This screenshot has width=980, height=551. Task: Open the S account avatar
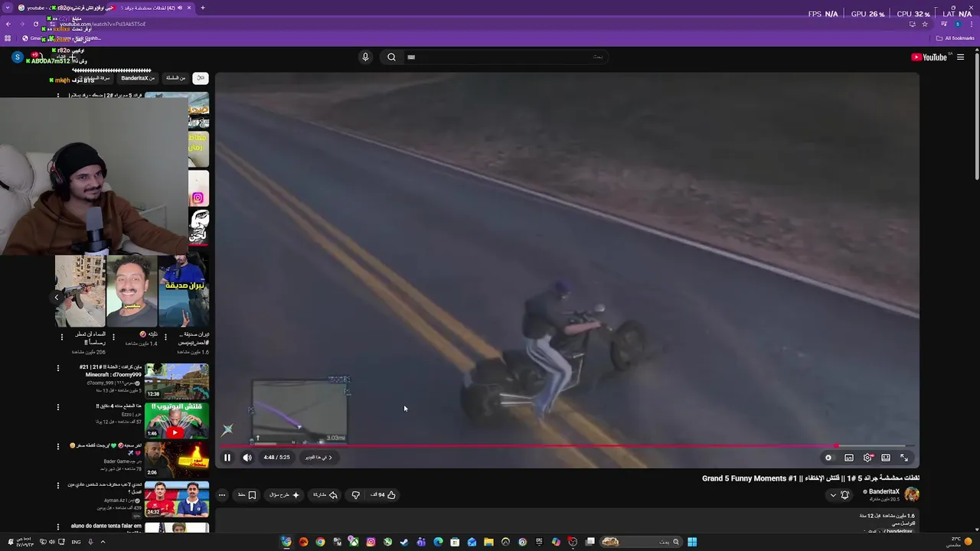coord(18,57)
